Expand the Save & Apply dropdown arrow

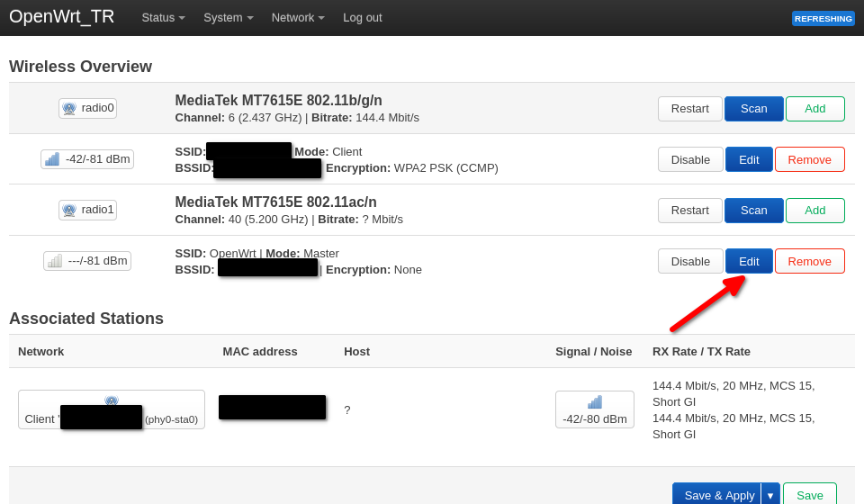[770, 495]
